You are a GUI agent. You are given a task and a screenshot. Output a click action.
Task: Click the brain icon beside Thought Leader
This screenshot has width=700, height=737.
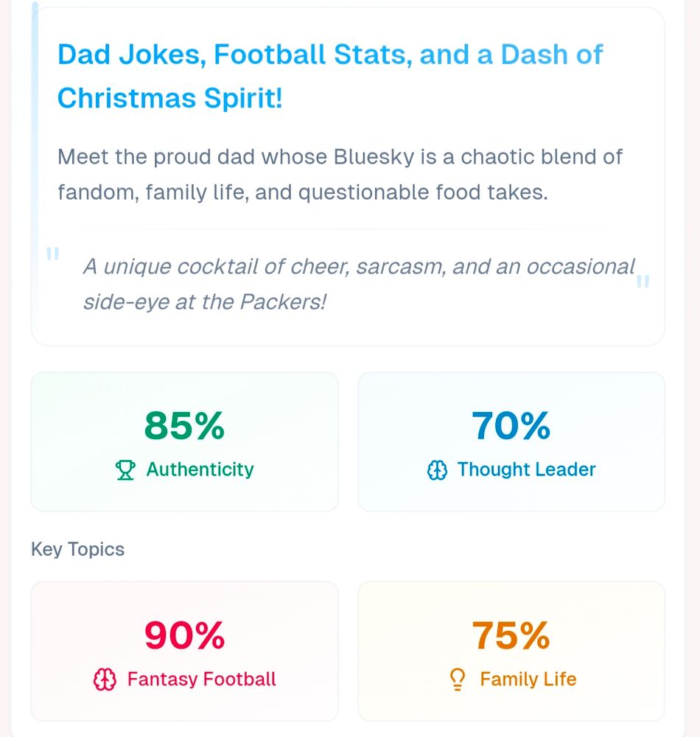click(x=438, y=470)
